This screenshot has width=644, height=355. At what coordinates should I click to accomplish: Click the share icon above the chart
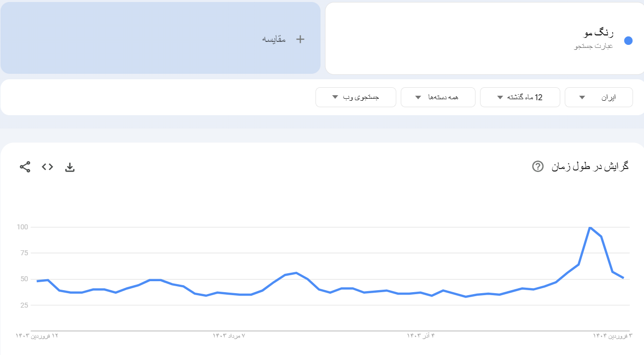[x=25, y=167]
